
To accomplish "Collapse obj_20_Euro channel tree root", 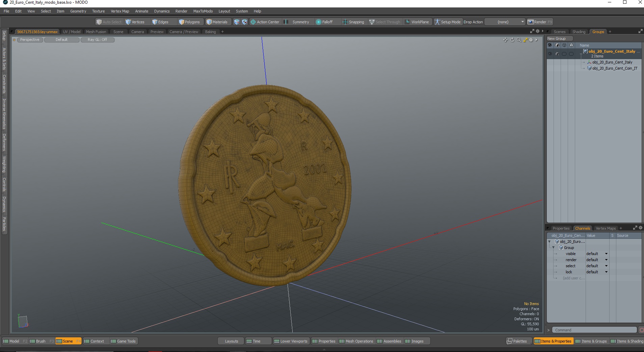I will pyautogui.click(x=549, y=242).
